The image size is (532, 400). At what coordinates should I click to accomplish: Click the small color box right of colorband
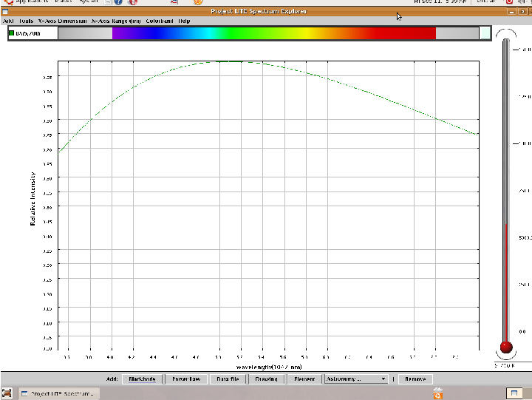484,33
